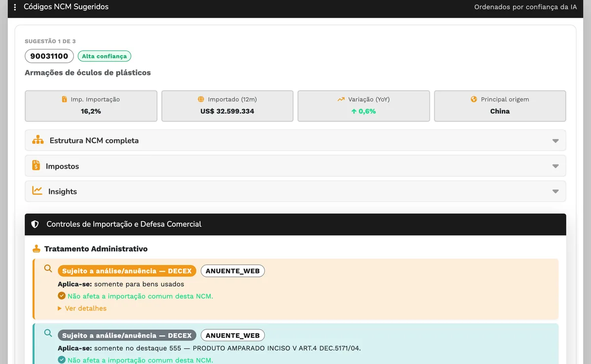Click the text somente para bens usados
The image size is (591, 364).
pyautogui.click(x=139, y=284)
